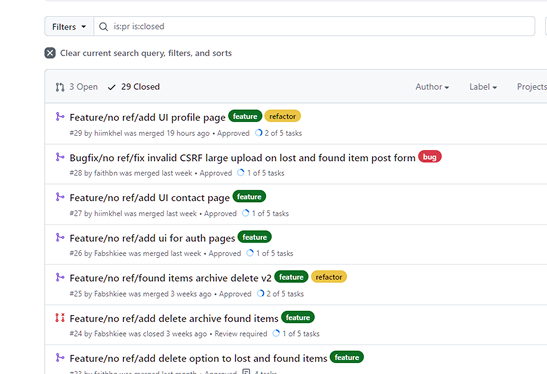The height and width of the screenshot is (374, 547).
Task: Click 2 of 5 tasks progress on PR #29
Action: coord(278,133)
